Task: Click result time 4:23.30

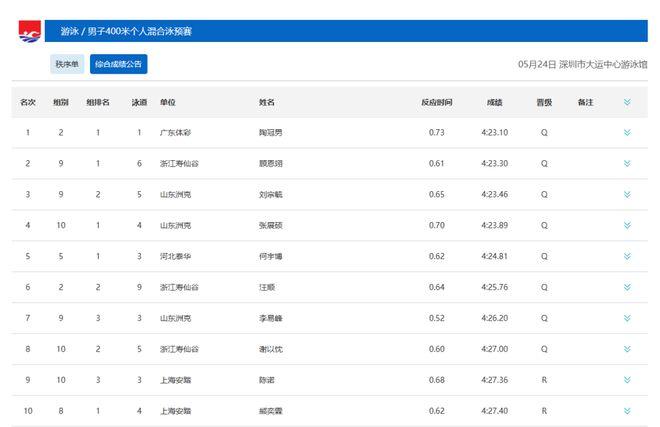Action: click(495, 163)
